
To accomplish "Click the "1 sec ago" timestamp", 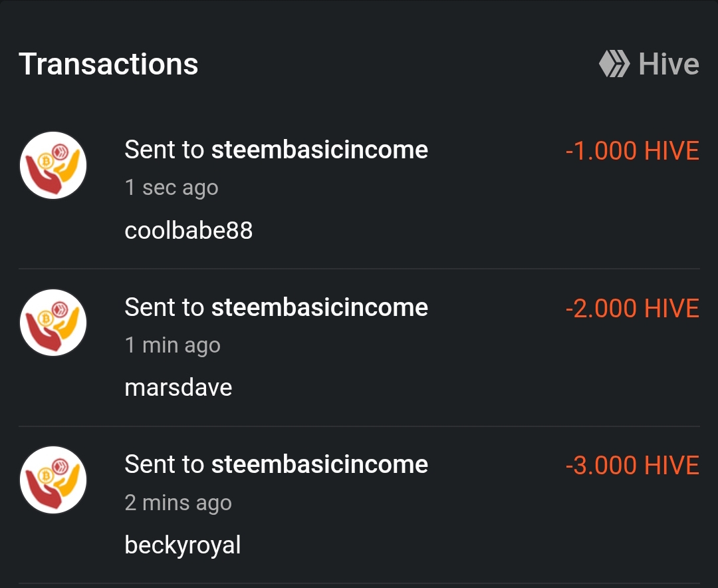I will click(172, 188).
